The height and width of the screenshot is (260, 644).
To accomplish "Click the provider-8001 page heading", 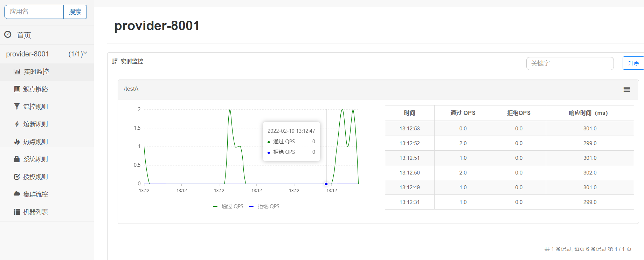I will [x=157, y=26].
